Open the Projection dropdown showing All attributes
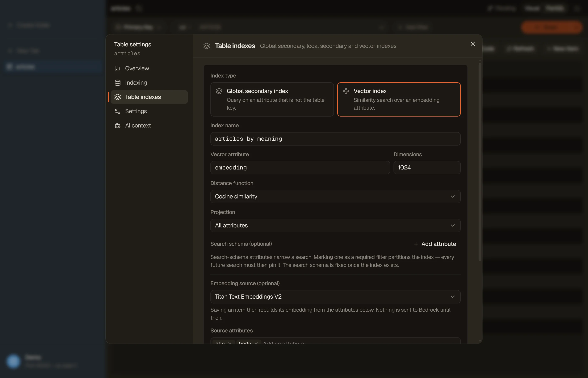 (x=335, y=226)
